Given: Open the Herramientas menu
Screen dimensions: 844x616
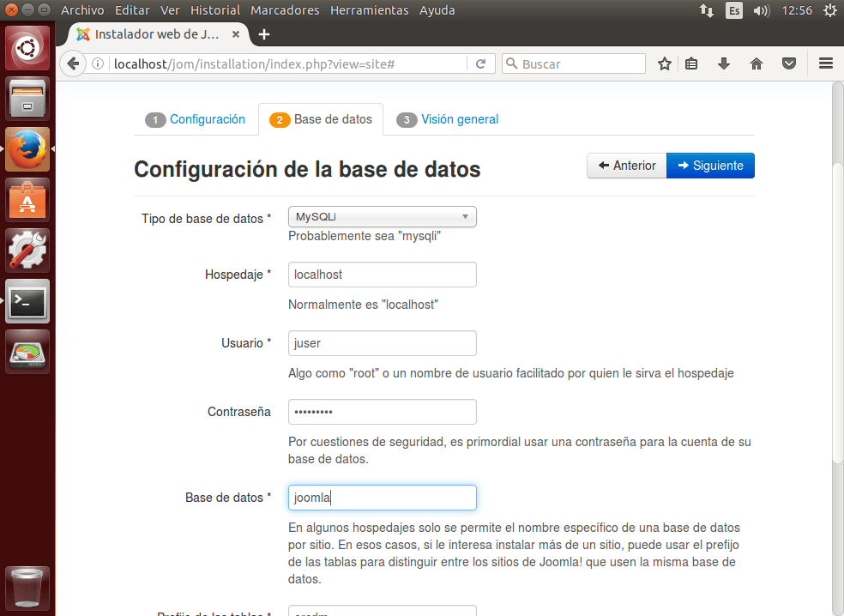Looking at the screenshot, I should [369, 10].
